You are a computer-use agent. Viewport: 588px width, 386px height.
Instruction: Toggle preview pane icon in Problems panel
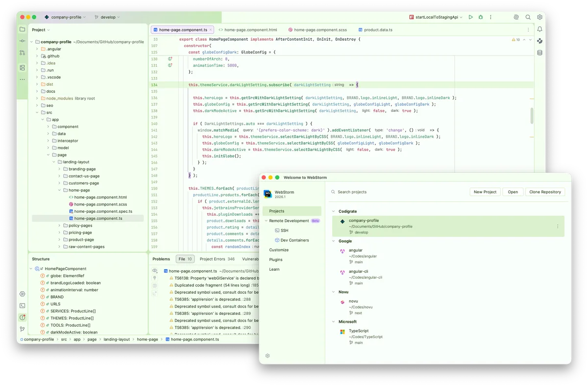tap(155, 285)
